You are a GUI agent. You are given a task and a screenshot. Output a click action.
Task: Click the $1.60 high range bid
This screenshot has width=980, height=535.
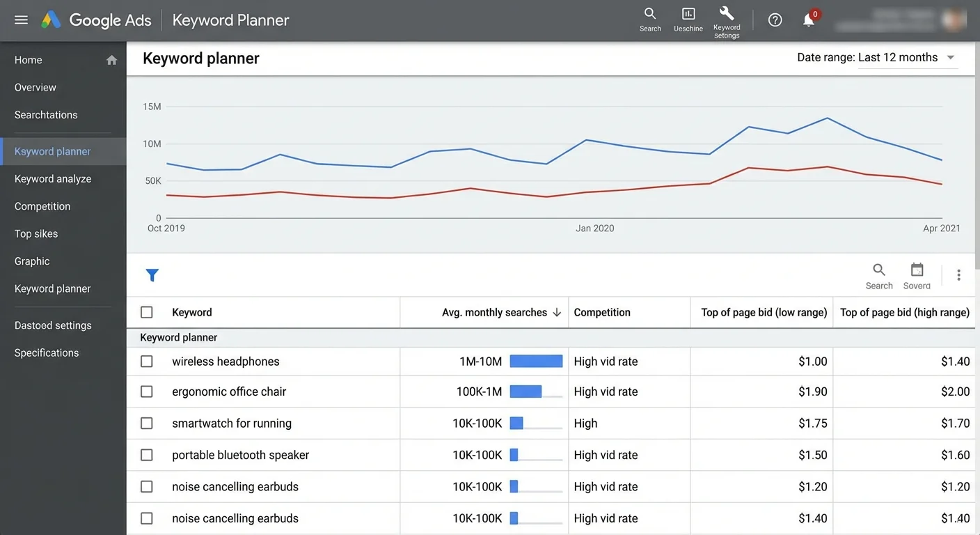click(x=956, y=455)
